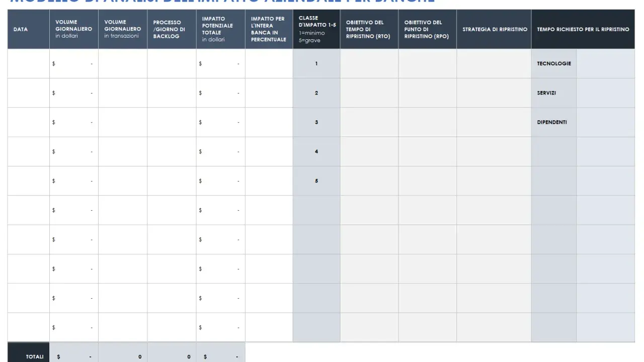
Task: Select the IMPATTO PER L'INTERA BANCA header
Action: pyautogui.click(x=269, y=29)
